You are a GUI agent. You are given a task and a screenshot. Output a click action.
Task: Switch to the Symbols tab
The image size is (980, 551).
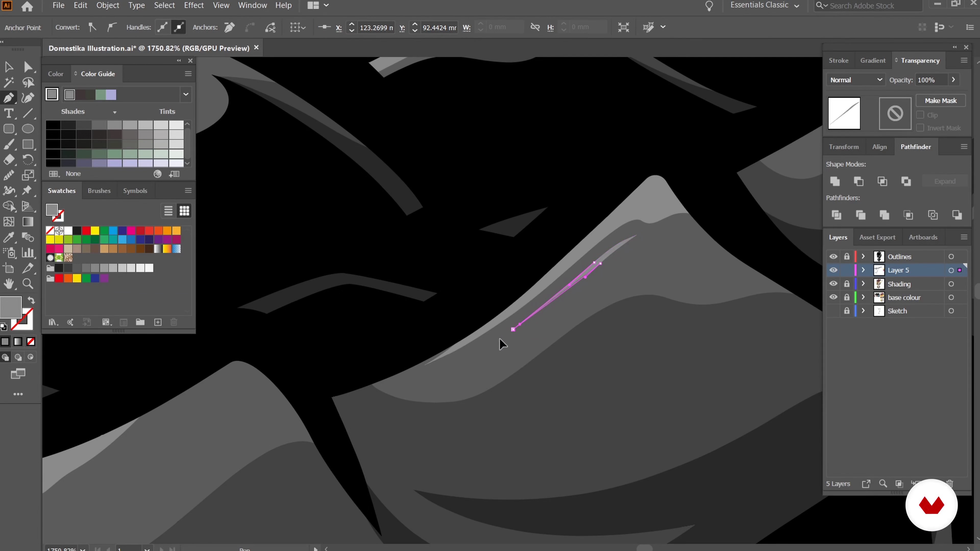(x=135, y=191)
